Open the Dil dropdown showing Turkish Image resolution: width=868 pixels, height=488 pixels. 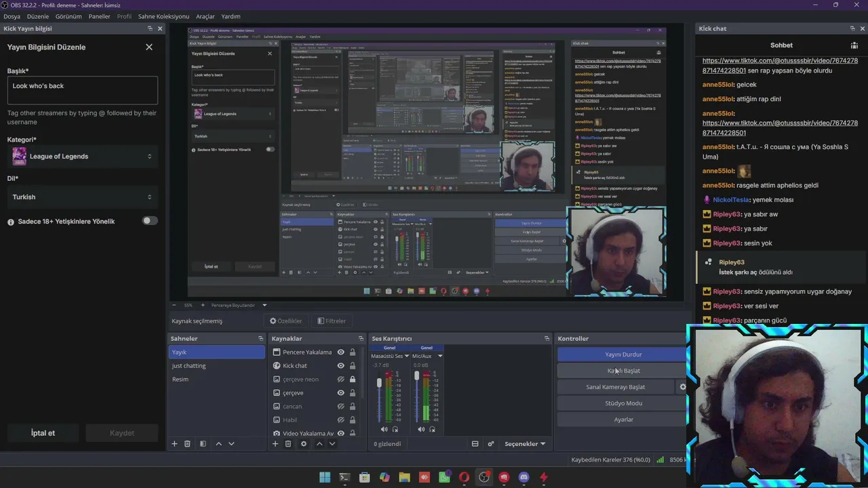pos(83,197)
